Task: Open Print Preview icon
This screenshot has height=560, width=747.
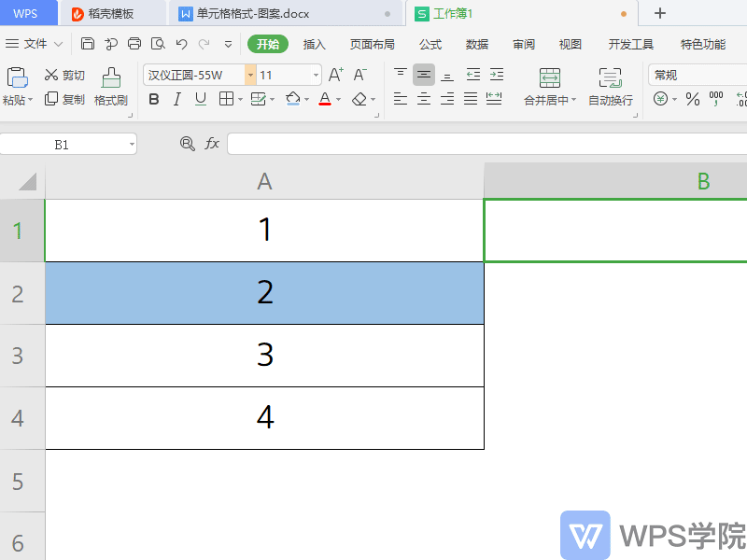Action: coord(158,44)
